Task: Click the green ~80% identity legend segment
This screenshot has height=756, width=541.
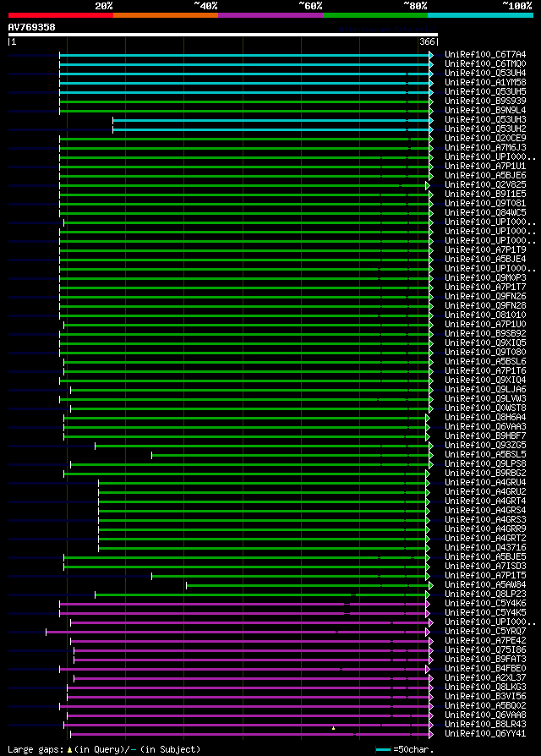Action: pyautogui.click(x=375, y=15)
